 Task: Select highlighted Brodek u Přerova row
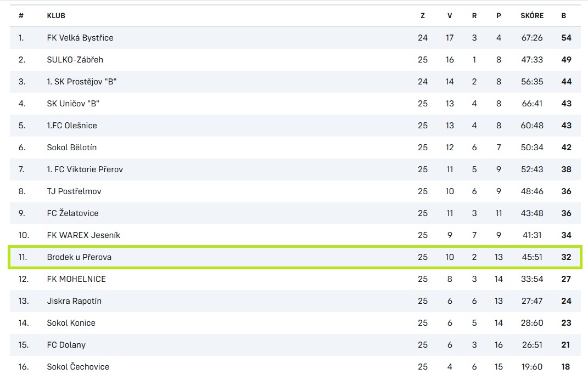[295, 257]
